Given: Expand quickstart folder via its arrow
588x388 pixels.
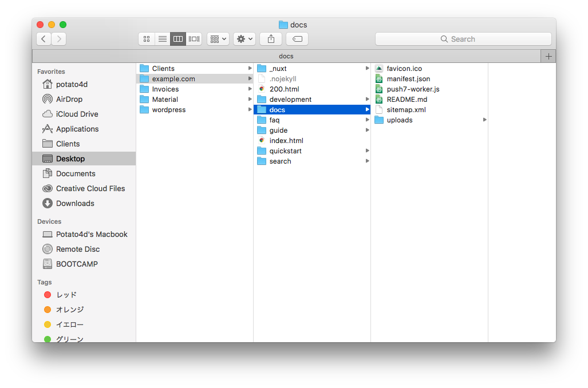Looking at the screenshot, I should pyautogui.click(x=368, y=151).
